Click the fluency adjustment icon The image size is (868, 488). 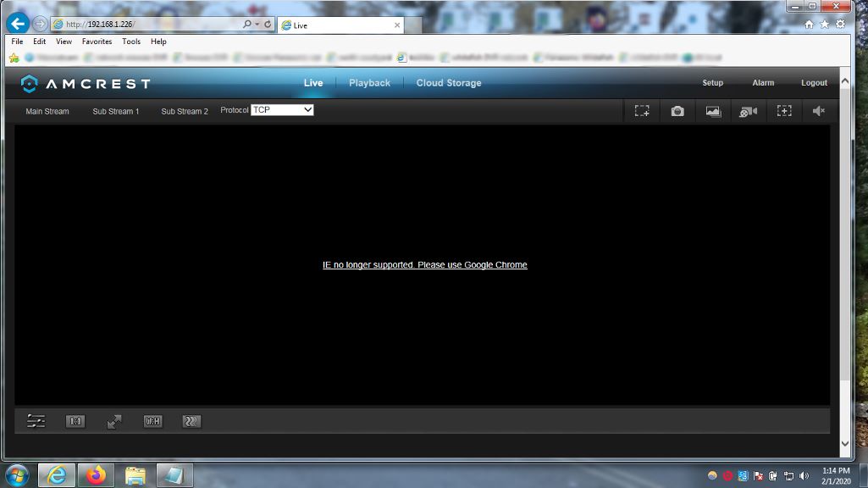pos(191,422)
